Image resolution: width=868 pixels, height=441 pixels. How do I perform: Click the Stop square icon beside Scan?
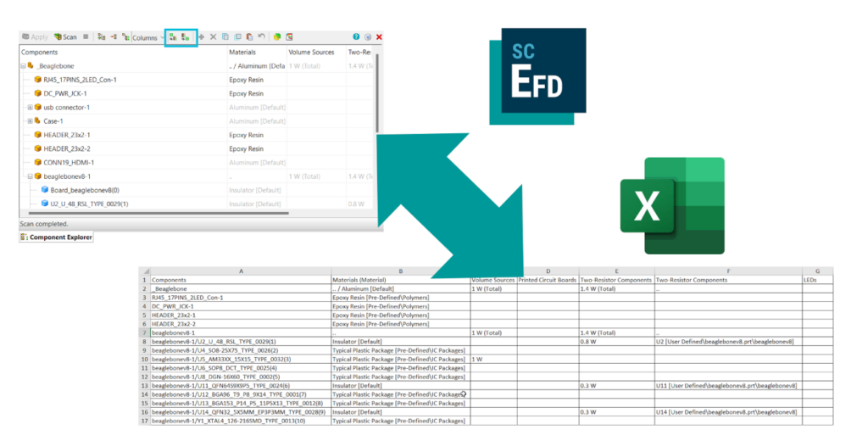click(86, 37)
